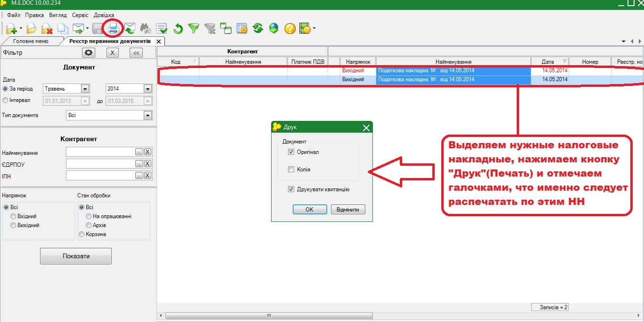Open the Правка menu
The image size is (644, 322).
tap(35, 15)
